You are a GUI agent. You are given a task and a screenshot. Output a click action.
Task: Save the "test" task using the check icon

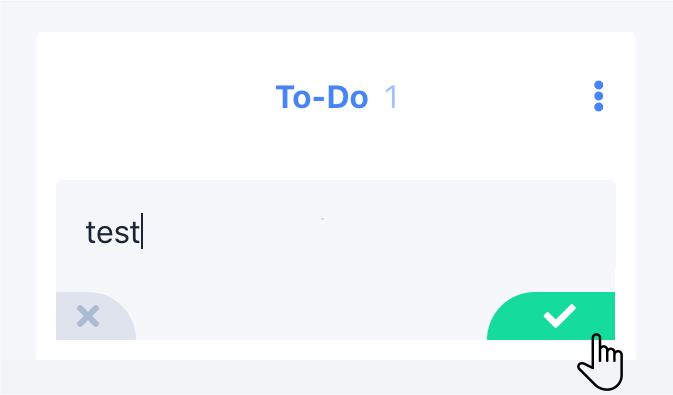(559, 316)
